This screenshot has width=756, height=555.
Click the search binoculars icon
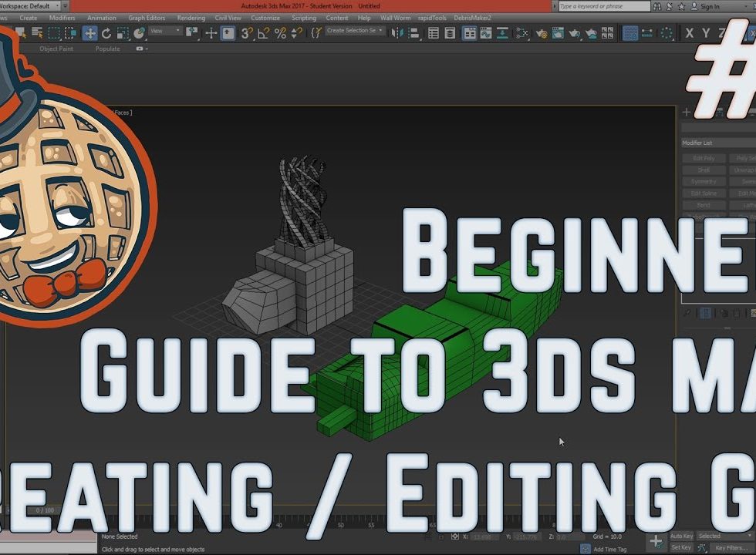656,6
